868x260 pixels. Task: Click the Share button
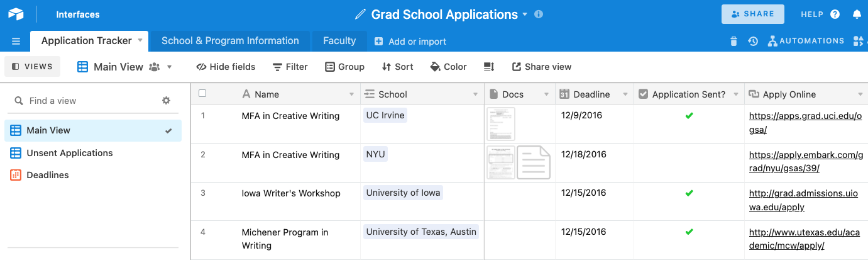(x=752, y=14)
